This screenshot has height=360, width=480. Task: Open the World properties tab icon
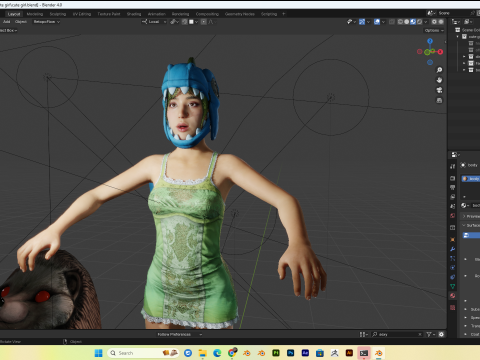[x=453, y=216]
